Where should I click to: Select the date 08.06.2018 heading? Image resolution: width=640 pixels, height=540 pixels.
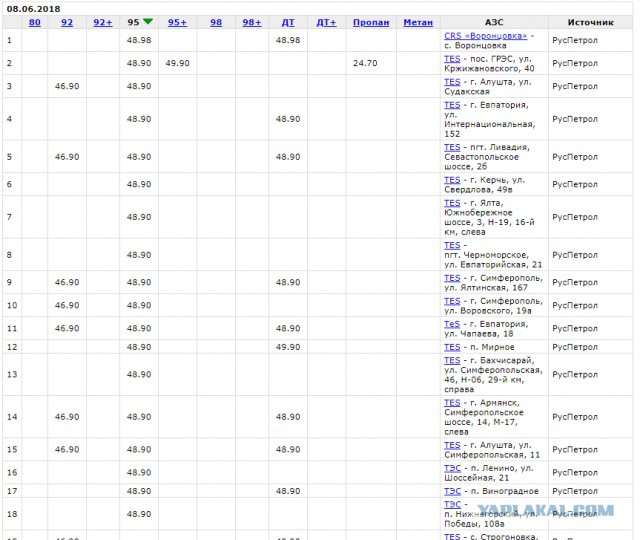[x=33, y=9]
